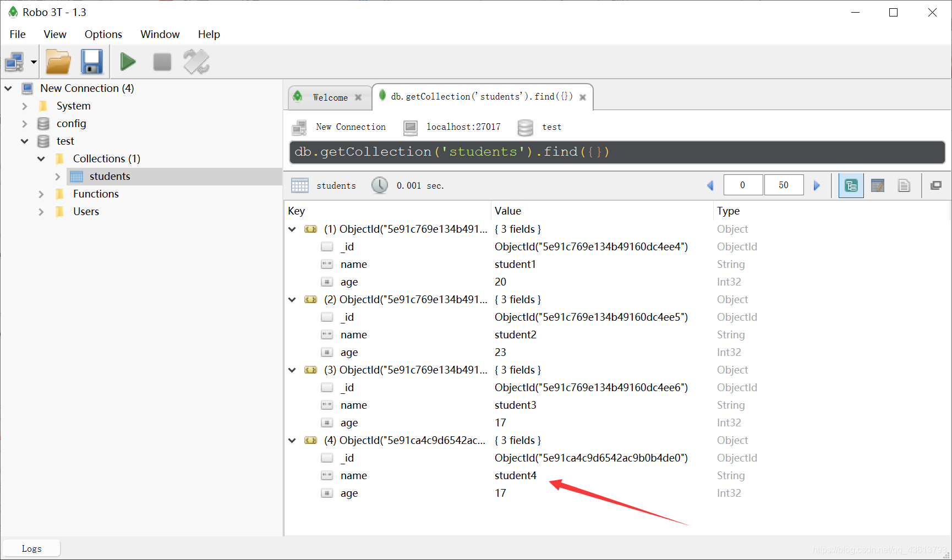Switch results to table view mode

tap(878, 185)
